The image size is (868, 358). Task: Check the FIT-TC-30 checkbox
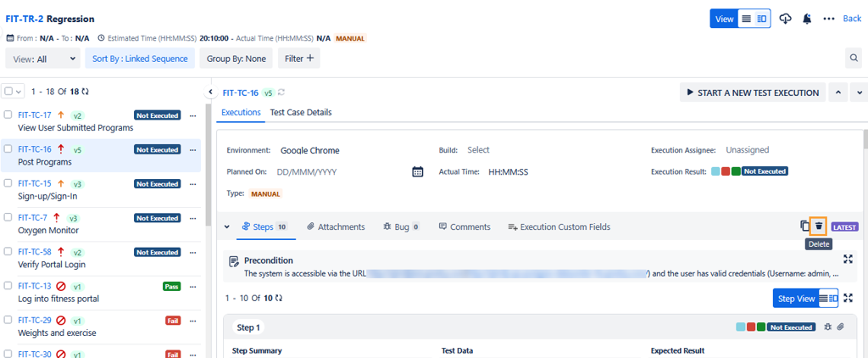pos(8,353)
